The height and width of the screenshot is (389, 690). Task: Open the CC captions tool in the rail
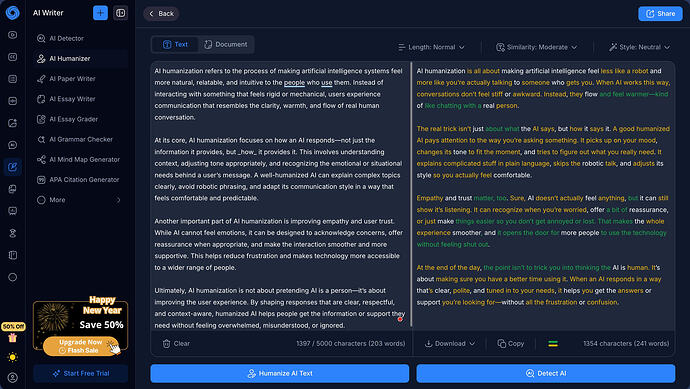(12, 57)
